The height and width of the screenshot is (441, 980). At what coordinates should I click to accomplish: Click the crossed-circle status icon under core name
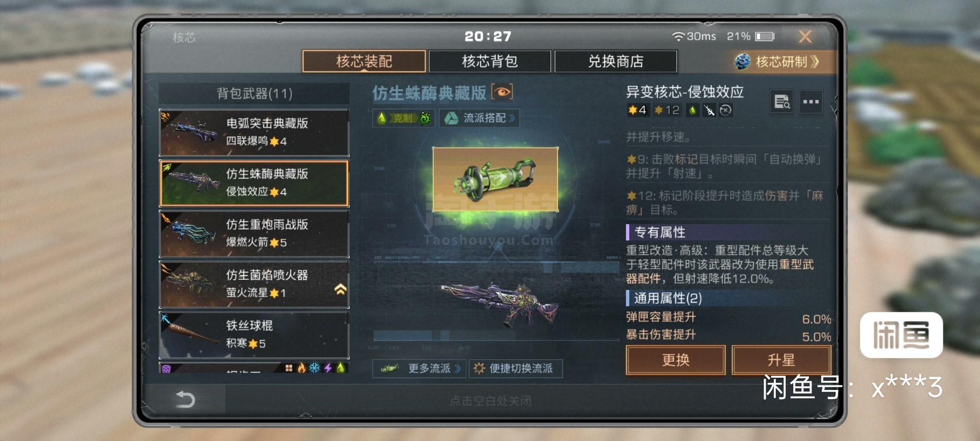coord(726,110)
